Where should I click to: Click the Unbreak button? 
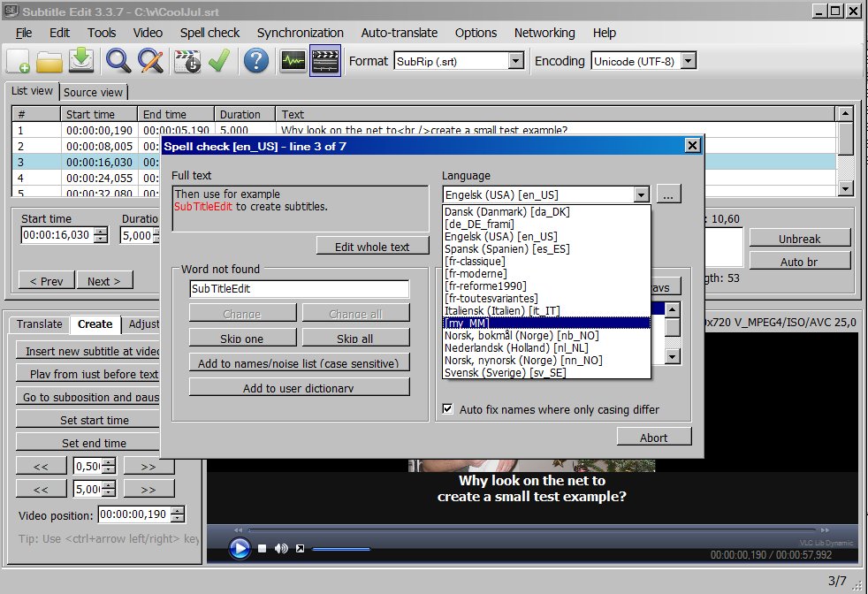[x=799, y=239]
